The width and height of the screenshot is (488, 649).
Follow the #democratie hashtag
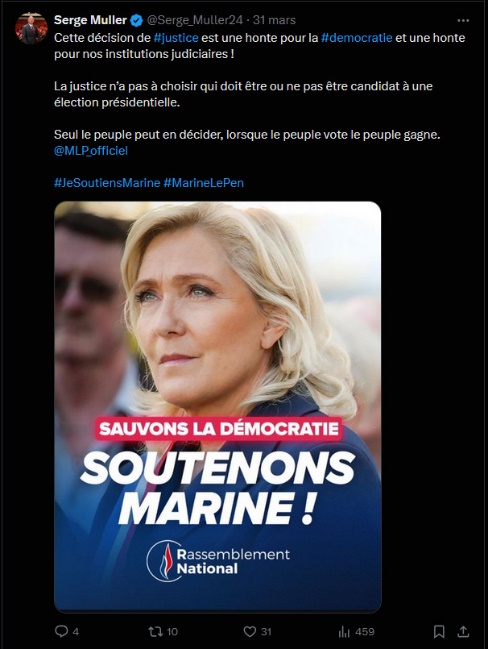pos(356,38)
